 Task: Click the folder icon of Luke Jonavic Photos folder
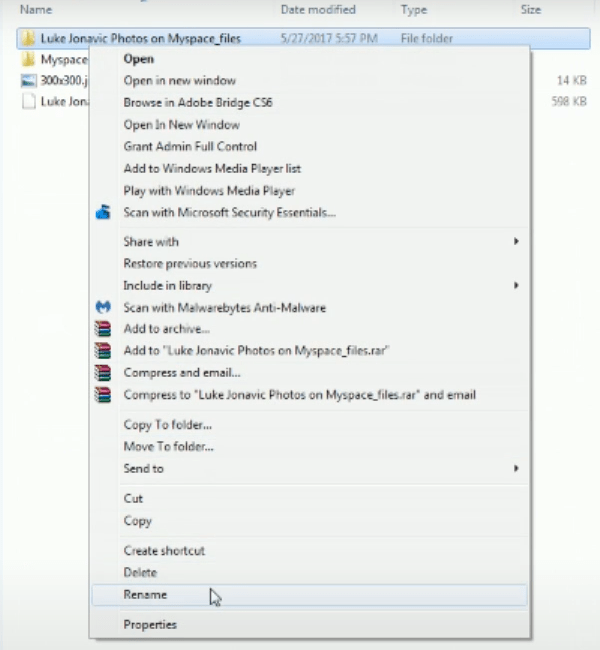28,39
